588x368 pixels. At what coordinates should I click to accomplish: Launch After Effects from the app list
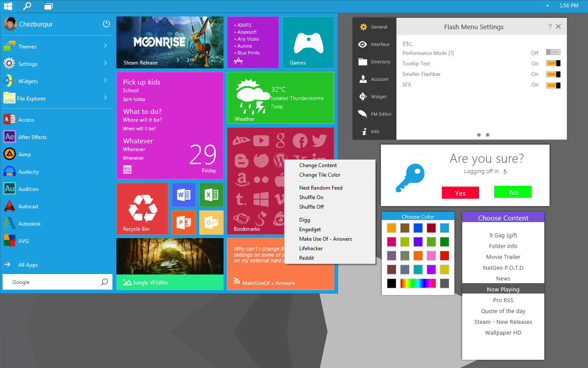coord(10,137)
